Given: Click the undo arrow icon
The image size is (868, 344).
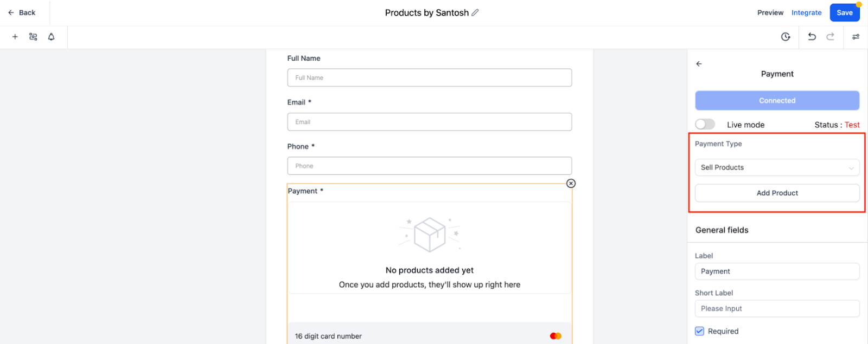Looking at the screenshot, I should (x=812, y=37).
